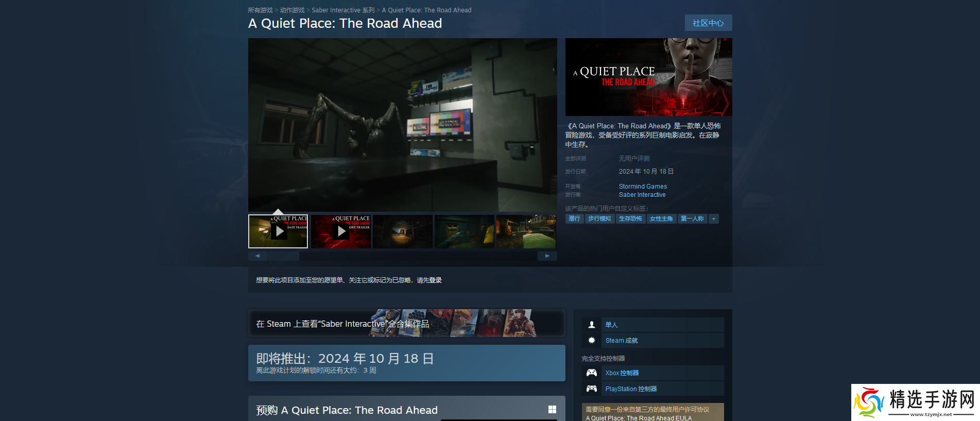Screen dimensions: 980x421
Task: Click the left arrow of screenshot strip
Action: [257, 256]
